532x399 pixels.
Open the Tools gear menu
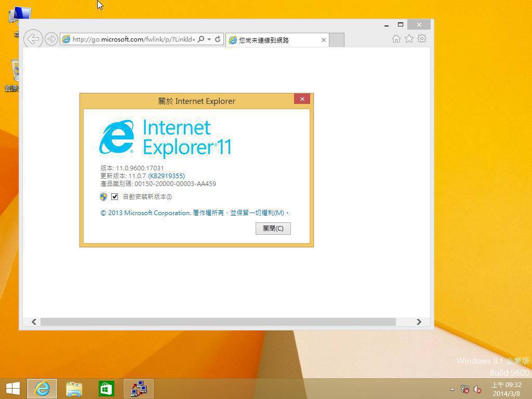tap(422, 38)
